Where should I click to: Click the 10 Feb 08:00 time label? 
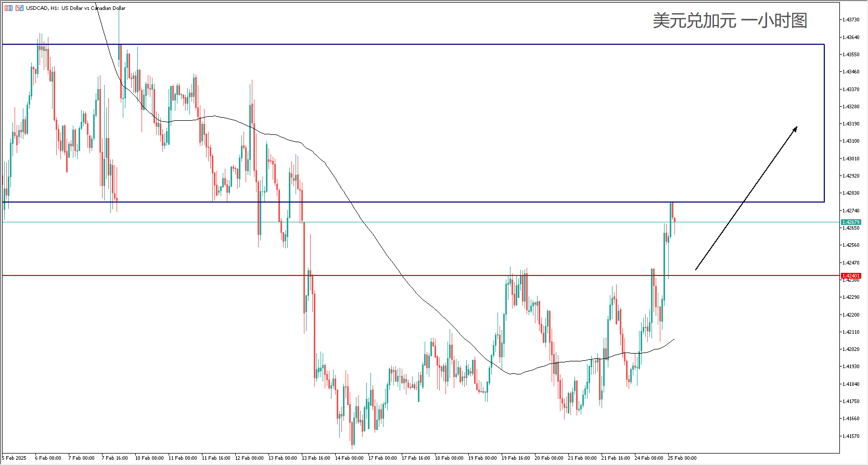[149, 458]
